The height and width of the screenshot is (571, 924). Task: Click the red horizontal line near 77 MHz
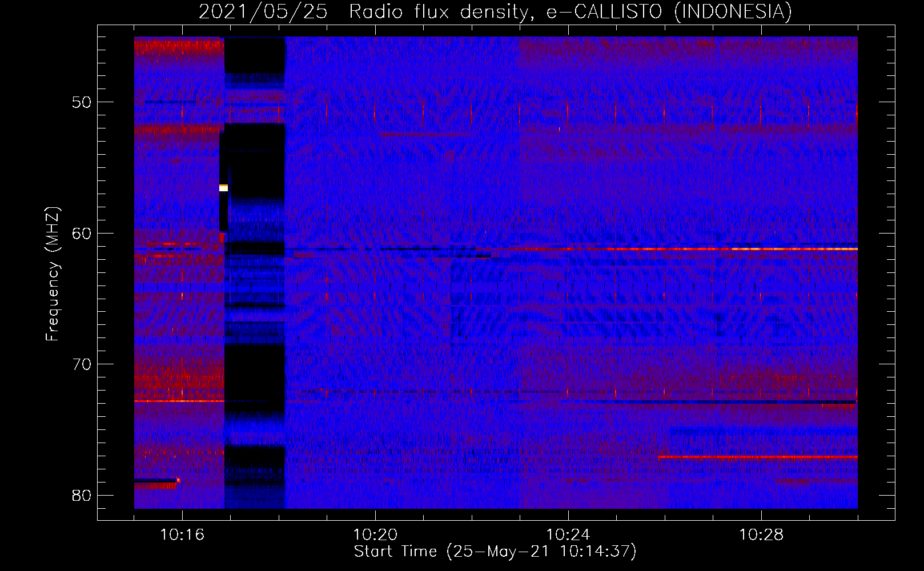[758, 457]
